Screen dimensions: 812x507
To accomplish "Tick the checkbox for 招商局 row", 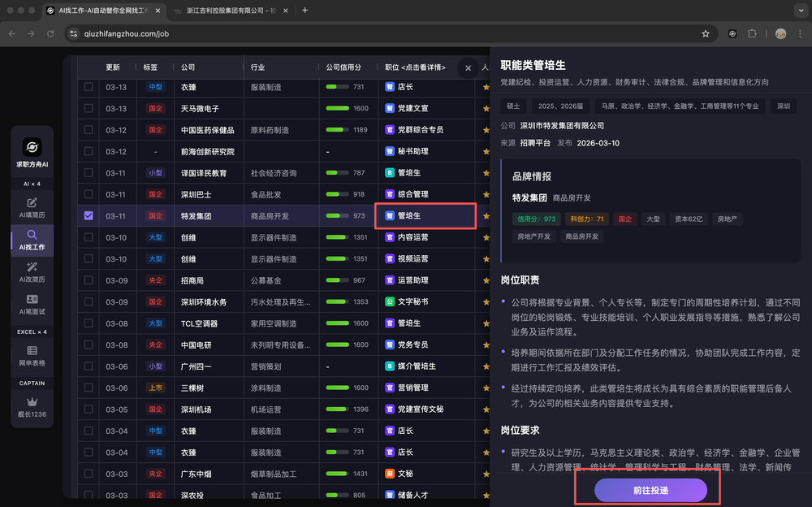I will (x=89, y=280).
